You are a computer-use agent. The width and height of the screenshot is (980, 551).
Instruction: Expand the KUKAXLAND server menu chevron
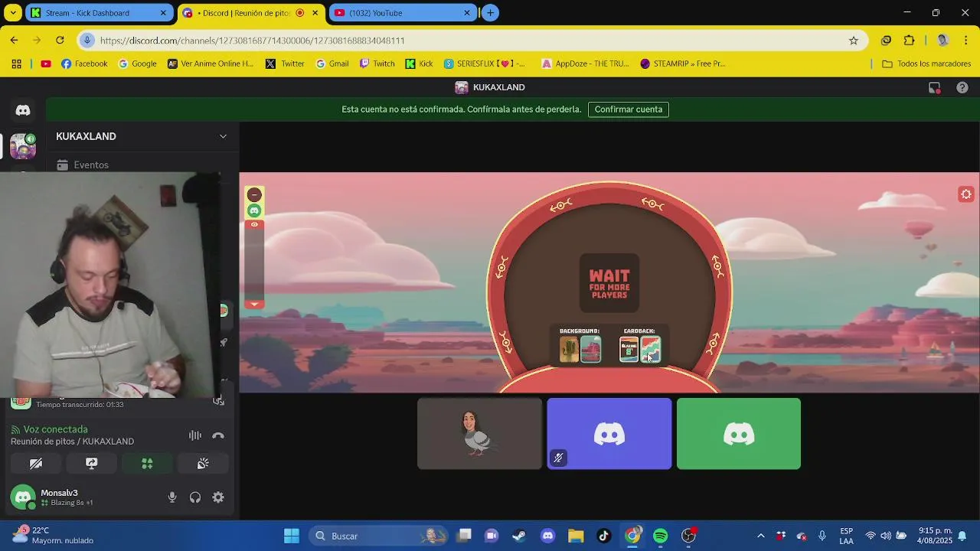223,136
